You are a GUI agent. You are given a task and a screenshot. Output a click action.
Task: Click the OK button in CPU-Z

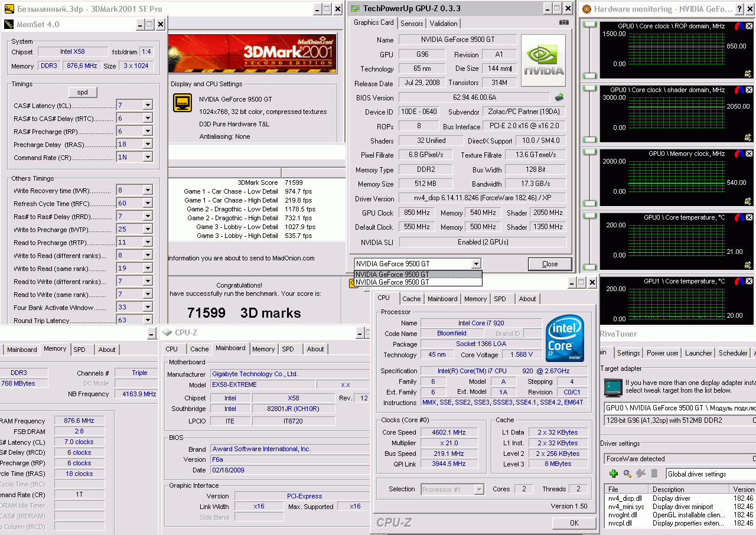574,523
